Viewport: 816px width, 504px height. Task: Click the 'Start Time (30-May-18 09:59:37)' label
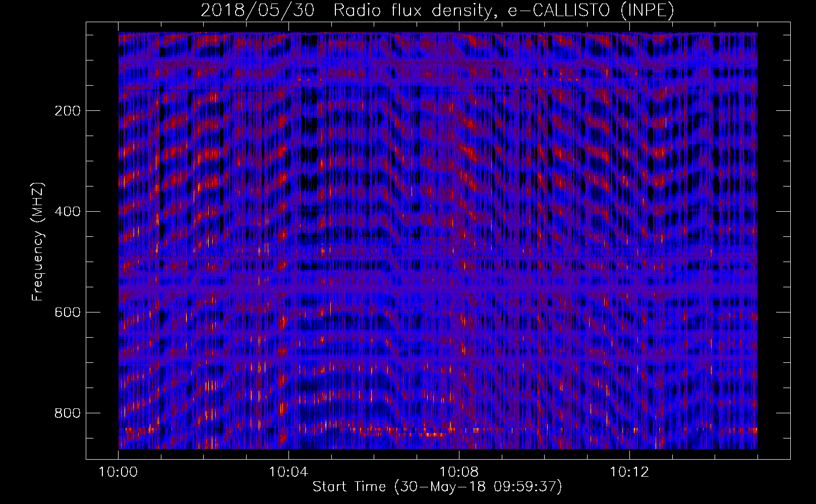[437, 487]
